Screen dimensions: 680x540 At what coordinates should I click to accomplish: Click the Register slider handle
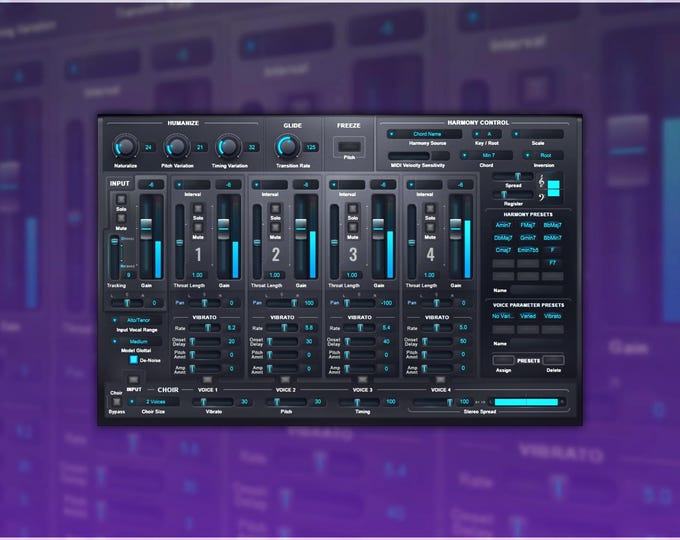click(x=503, y=194)
